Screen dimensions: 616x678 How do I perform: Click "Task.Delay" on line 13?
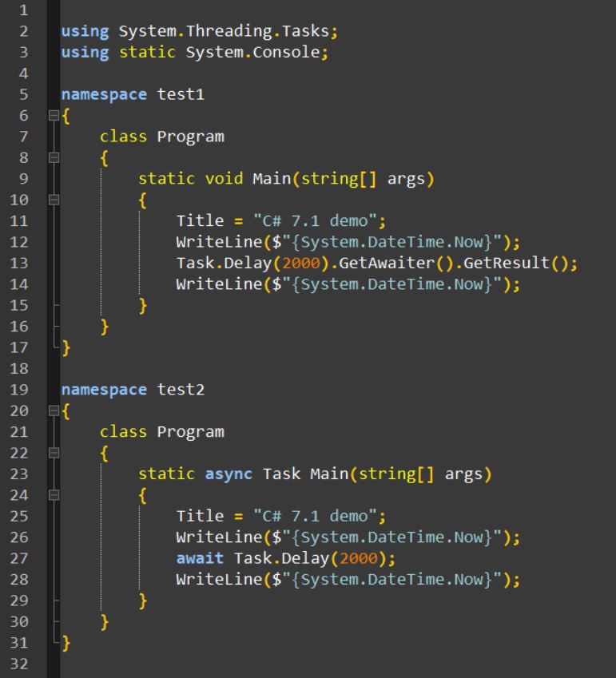click(224, 264)
